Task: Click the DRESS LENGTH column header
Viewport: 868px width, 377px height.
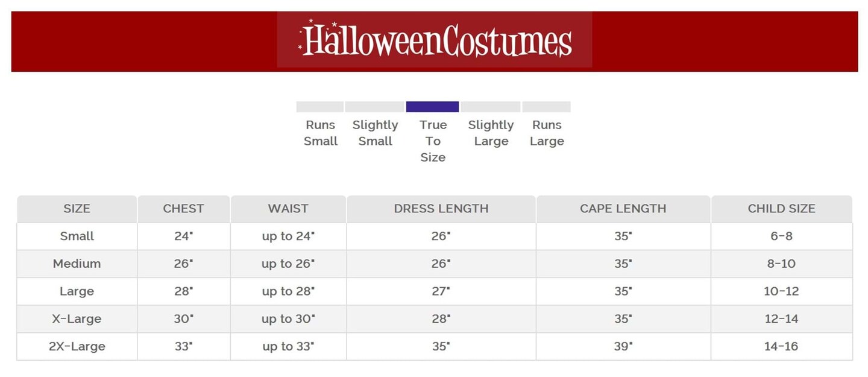Action: click(441, 209)
